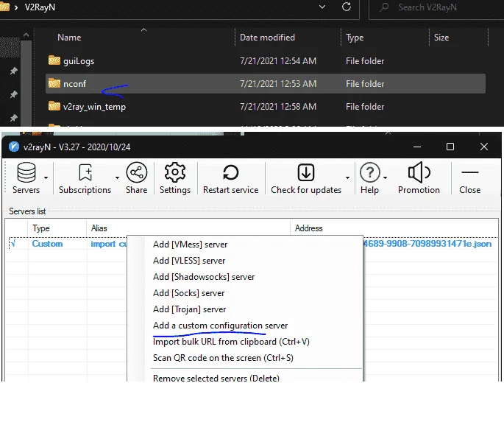
Task: Click the Type column header in servers list
Action: [x=40, y=228]
